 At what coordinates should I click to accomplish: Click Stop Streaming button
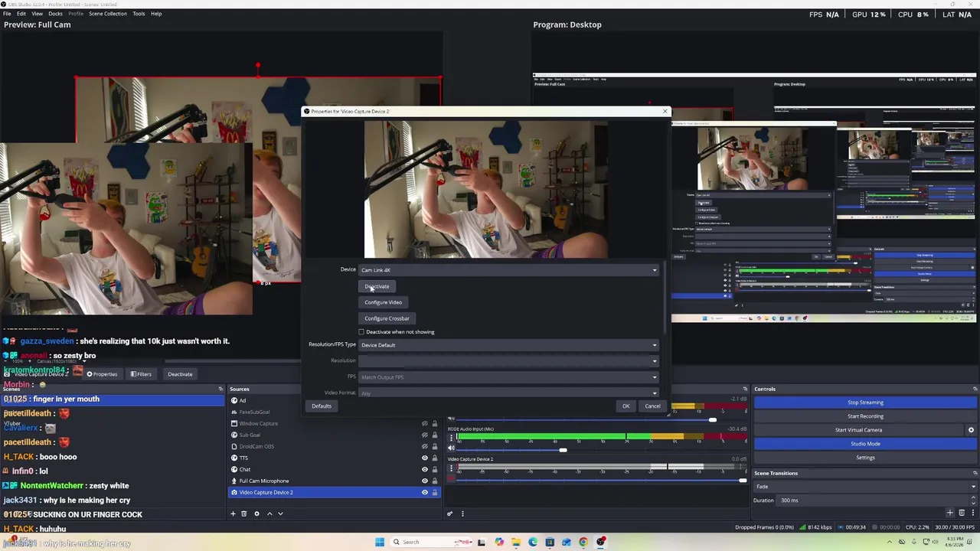865,403
